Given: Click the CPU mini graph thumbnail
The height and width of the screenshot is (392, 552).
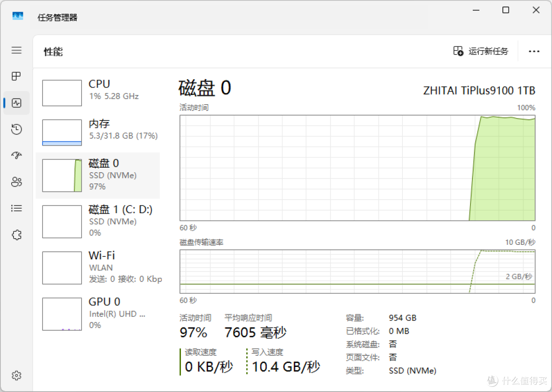Looking at the screenshot, I should coord(62,93).
